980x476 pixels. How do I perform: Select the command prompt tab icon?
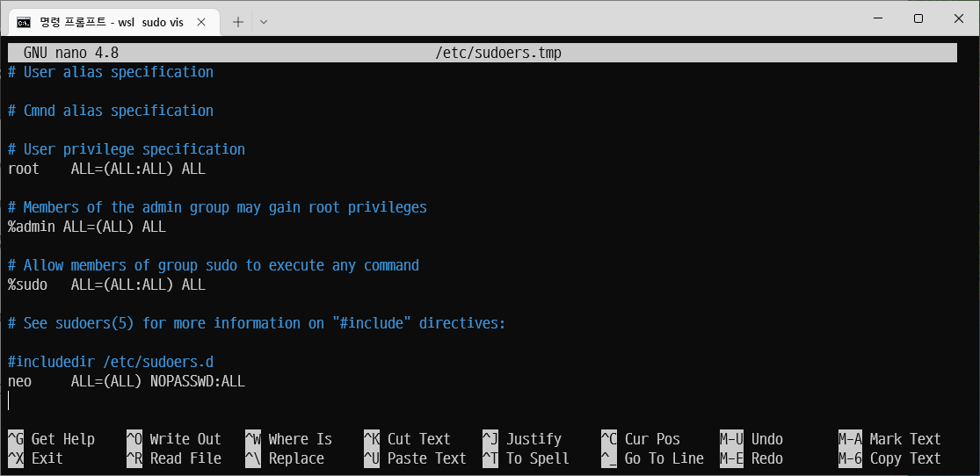click(x=23, y=23)
